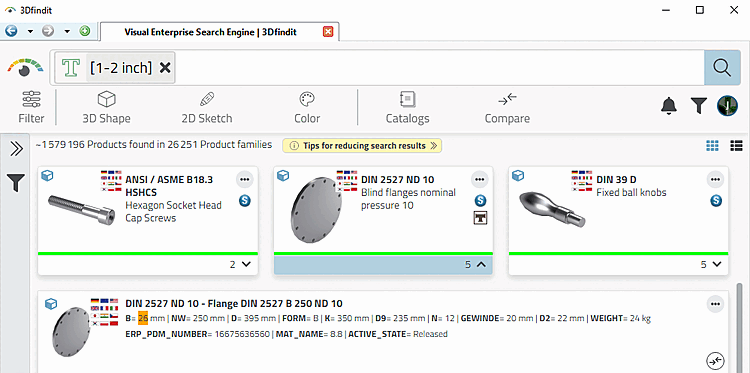The width and height of the screenshot is (750, 373).
Task: Click the Compare parts tool
Action: coord(507,109)
